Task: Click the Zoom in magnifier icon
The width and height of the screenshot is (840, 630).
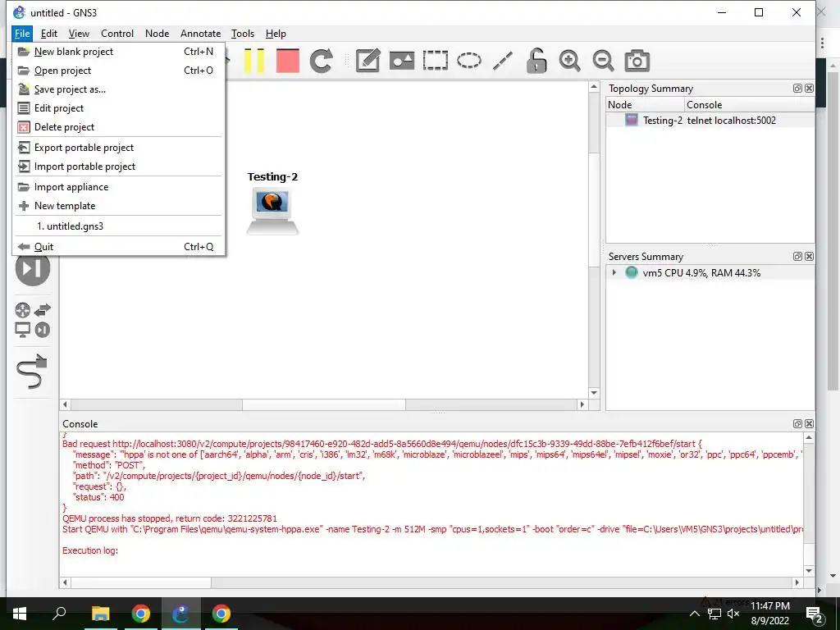Action: tap(569, 61)
